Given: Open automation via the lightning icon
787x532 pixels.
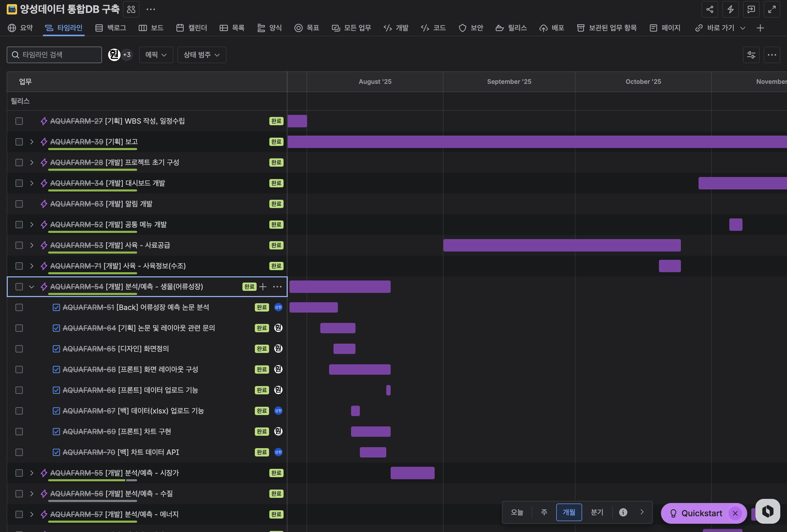Looking at the screenshot, I should pos(730,10).
